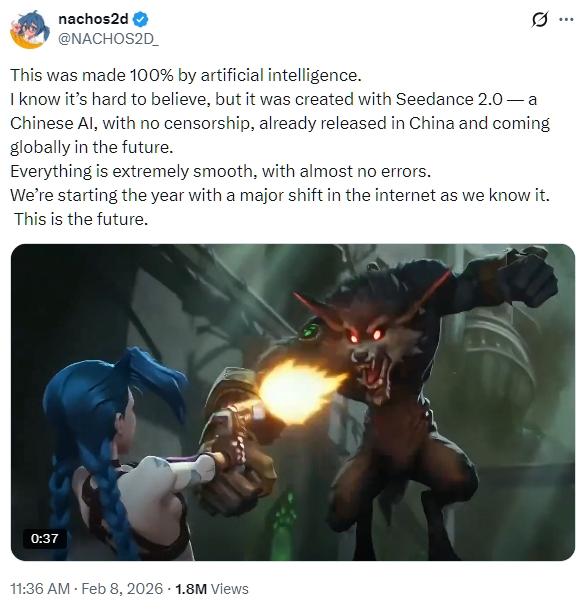The image size is (585, 613).
Task: Click the red-eyed werewolf's face
Action: click(366, 352)
